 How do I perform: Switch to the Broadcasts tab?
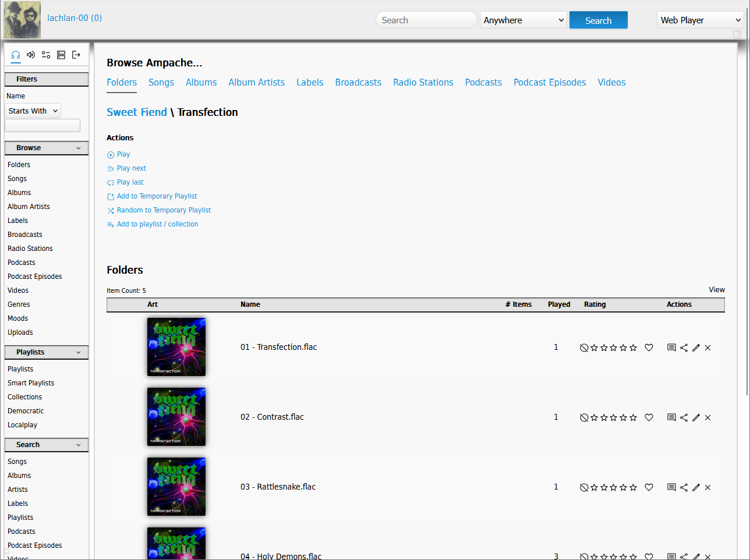click(358, 83)
